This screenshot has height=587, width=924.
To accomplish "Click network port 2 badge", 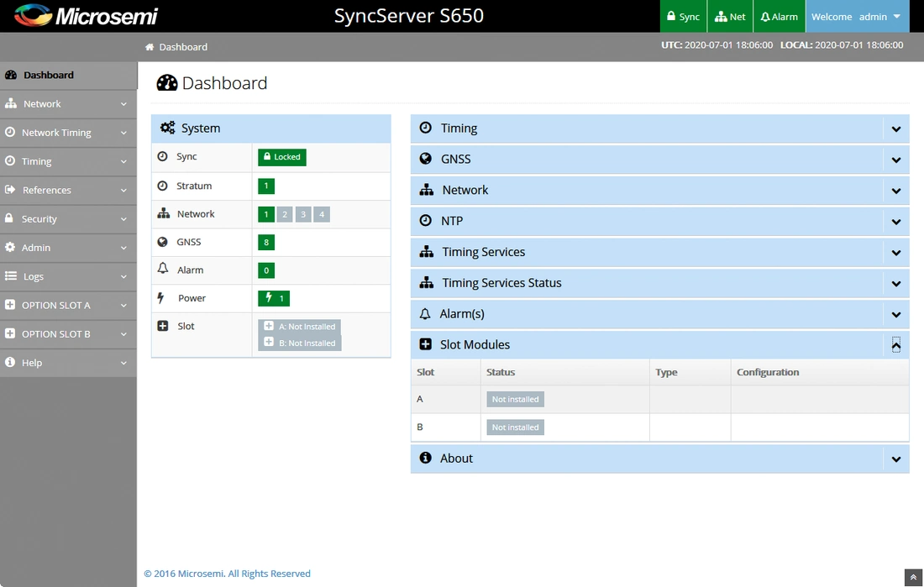I will [285, 214].
